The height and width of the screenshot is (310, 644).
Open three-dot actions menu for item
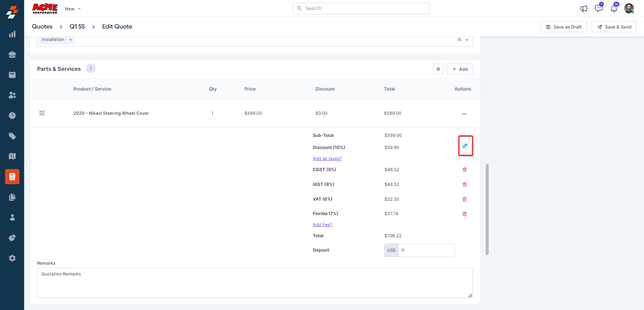(464, 114)
